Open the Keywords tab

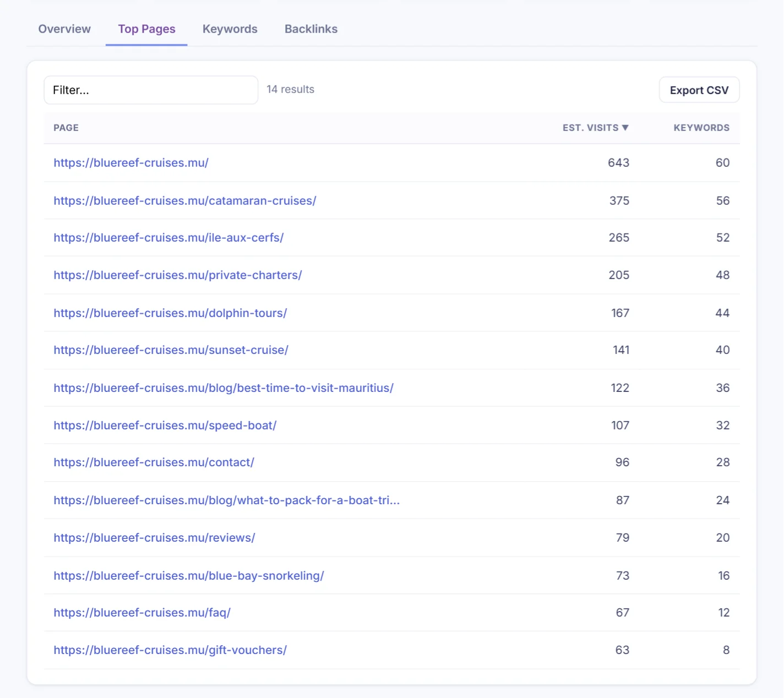click(x=230, y=29)
